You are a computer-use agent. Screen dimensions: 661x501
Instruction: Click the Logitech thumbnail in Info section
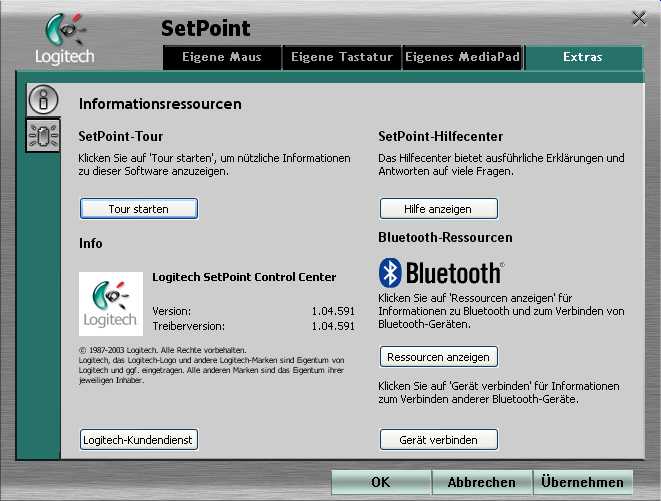tap(111, 304)
